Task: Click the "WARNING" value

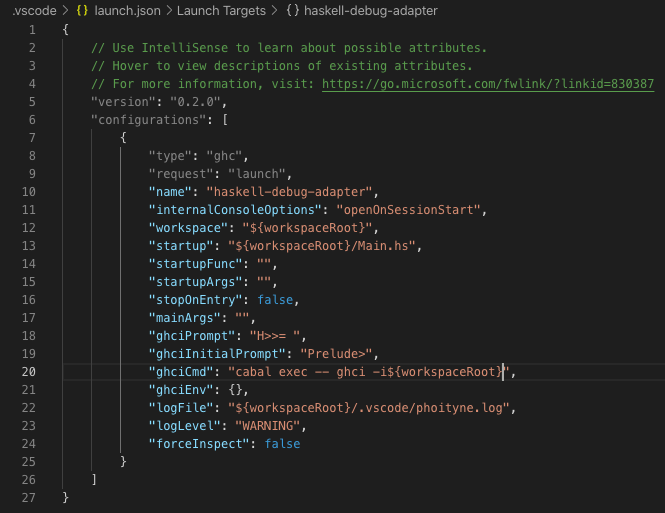Action: (268, 426)
